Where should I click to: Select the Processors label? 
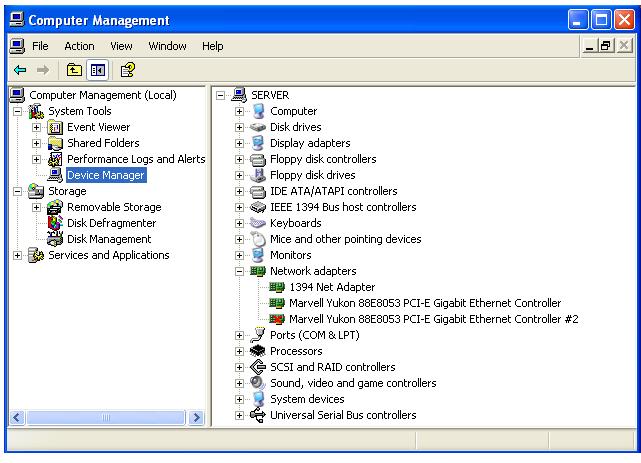click(x=296, y=351)
